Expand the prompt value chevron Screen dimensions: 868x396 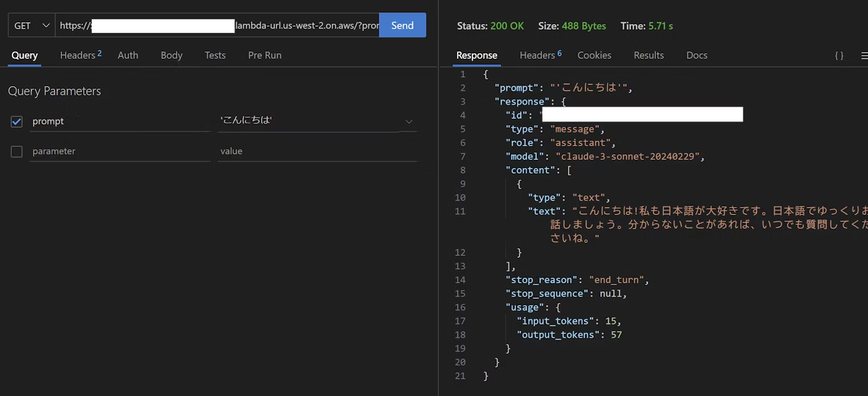click(409, 121)
